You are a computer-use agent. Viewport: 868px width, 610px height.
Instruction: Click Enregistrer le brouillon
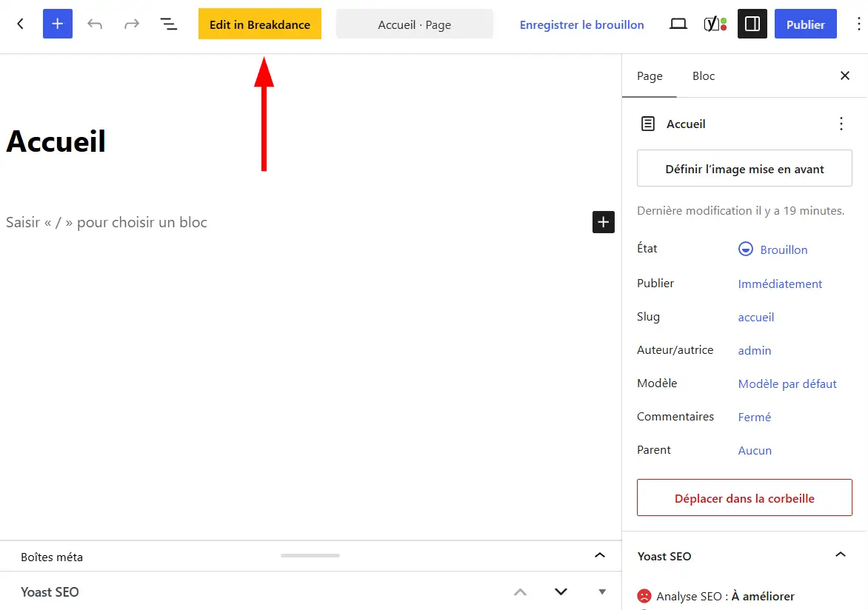(582, 24)
